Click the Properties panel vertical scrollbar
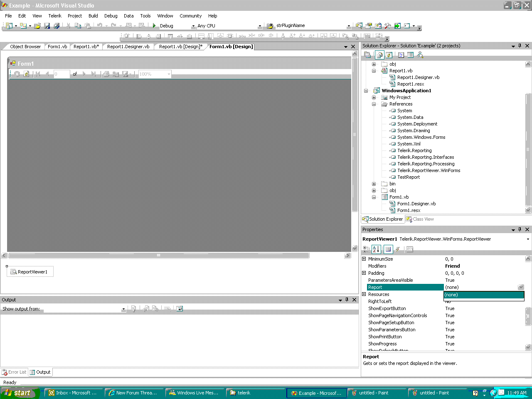This screenshot has width=532, height=399. 528,303
